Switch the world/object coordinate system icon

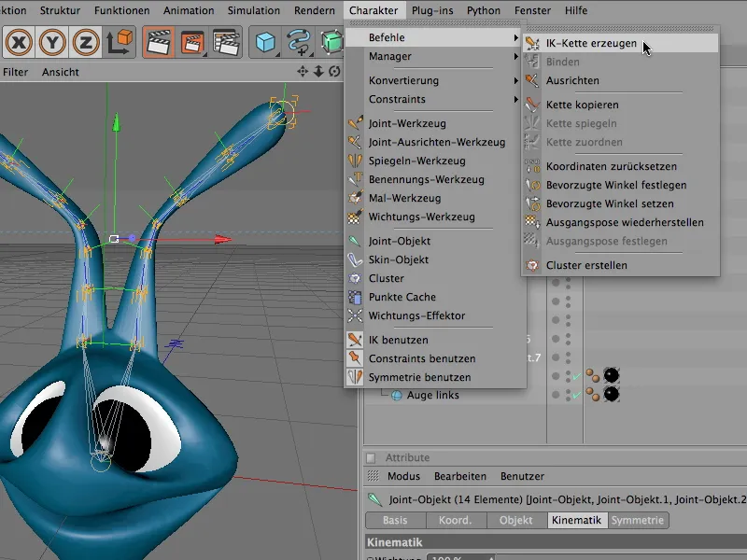click(x=120, y=42)
